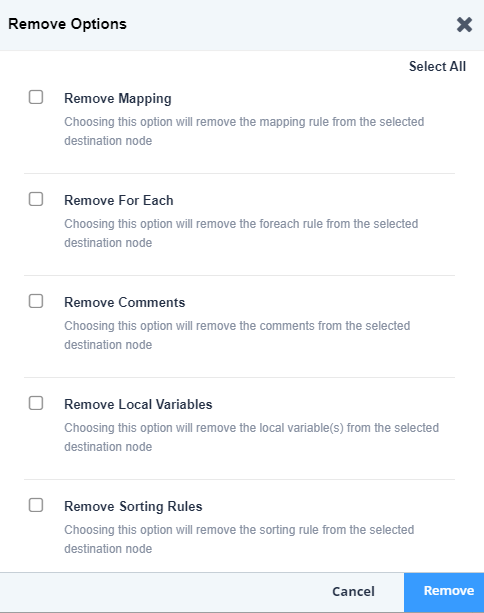Click the local variable(s) description text
Screen dimensions: 484x613
252,437
